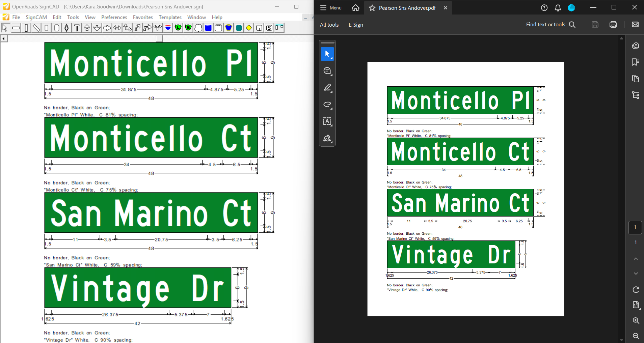Print the Pearson Sns Andover PDF
The image size is (644, 343).
coord(613,25)
